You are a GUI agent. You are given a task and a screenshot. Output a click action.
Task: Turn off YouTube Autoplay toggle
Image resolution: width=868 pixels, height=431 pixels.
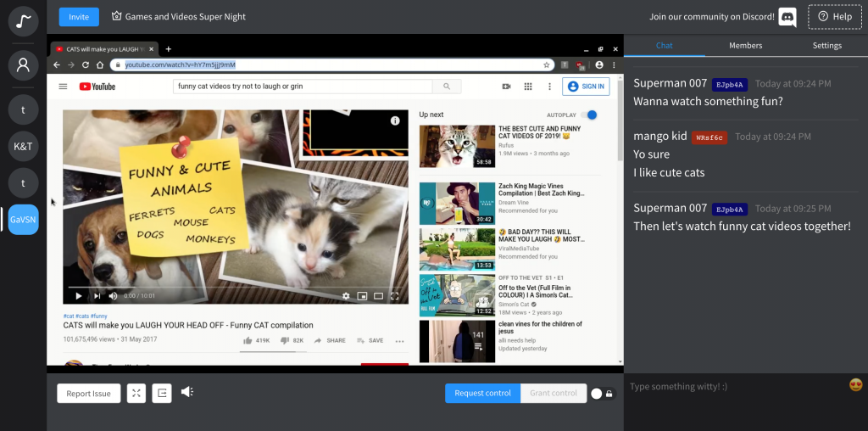[590, 115]
